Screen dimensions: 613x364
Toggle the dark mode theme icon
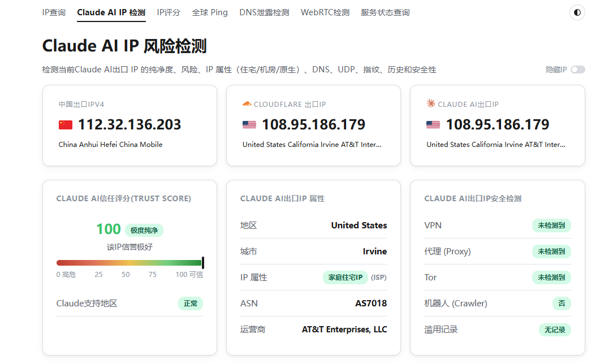[577, 12]
